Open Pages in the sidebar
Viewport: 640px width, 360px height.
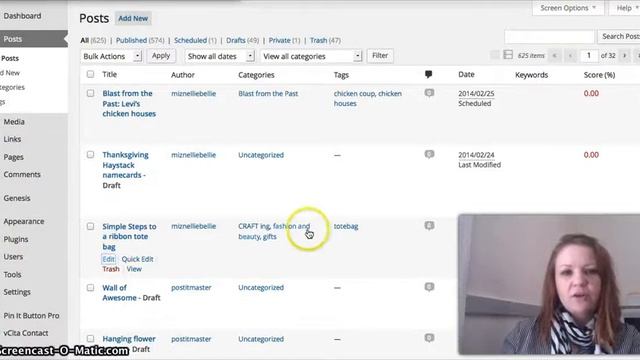tap(13, 157)
